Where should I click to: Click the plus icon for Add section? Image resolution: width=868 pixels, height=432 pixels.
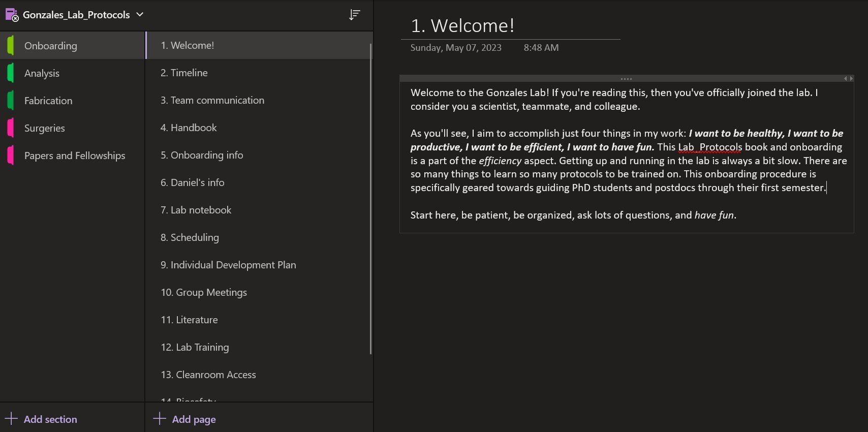pos(11,419)
